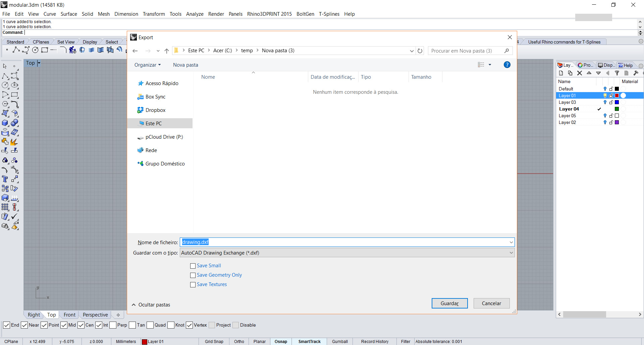Expand the Organizar menu
Screen dimensions: 644x345
148,65
